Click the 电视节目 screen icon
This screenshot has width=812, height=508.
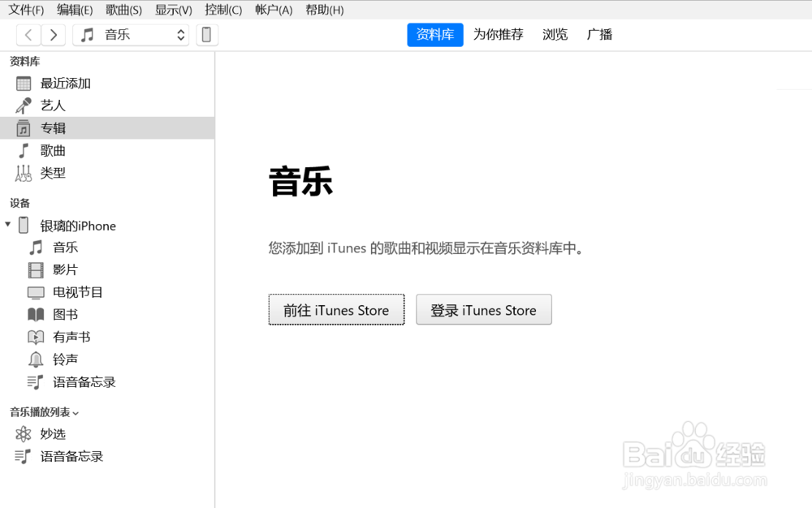point(36,293)
